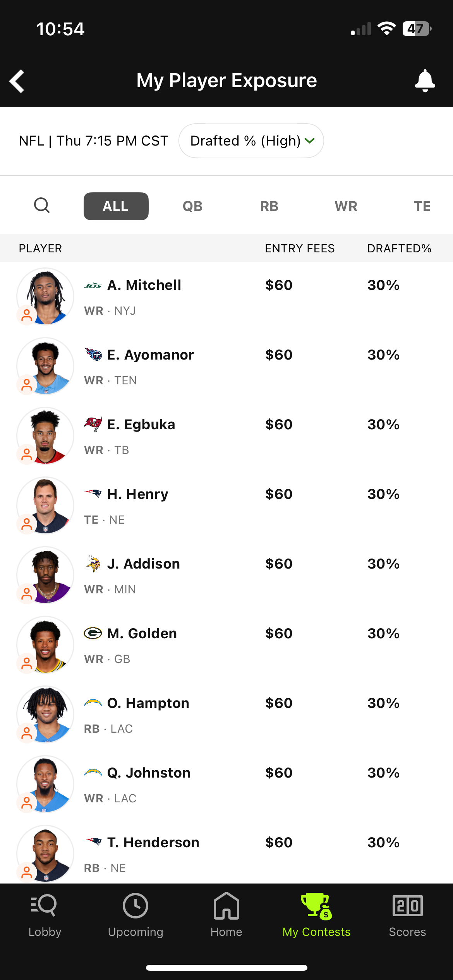Image resolution: width=453 pixels, height=980 pixels.
Task: Go to Upcoming contests clock icon
Action: click(136, 906)
